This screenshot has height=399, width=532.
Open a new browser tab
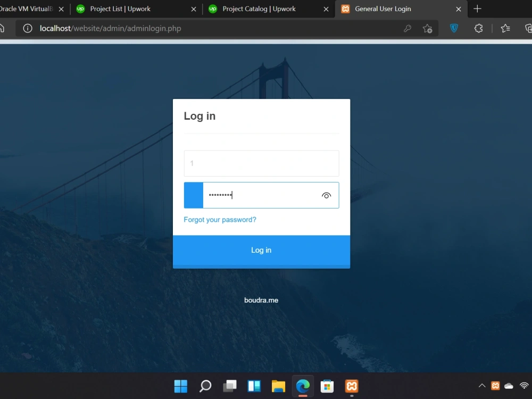[x=477, y=9]
